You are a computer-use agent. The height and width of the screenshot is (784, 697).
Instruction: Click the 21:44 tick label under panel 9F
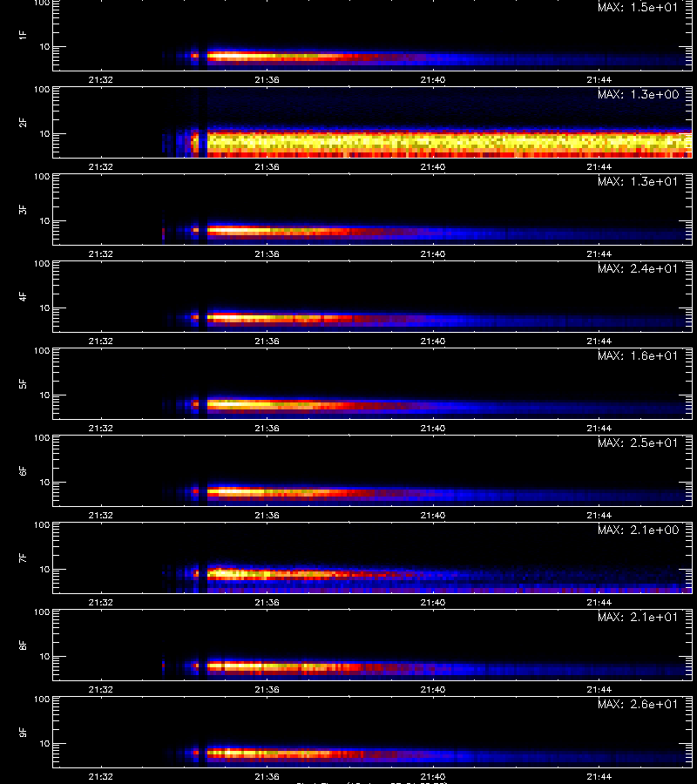tap(599, 776)
